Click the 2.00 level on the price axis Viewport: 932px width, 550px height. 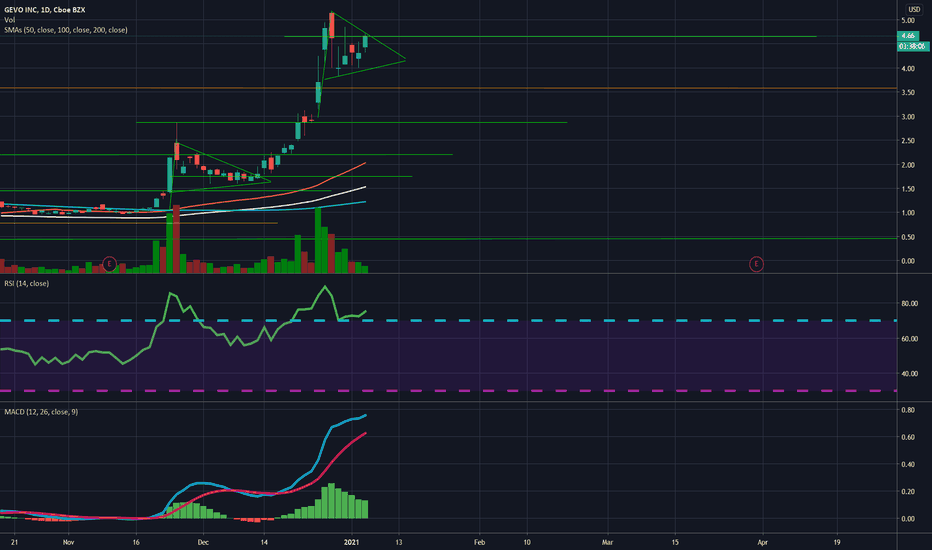pos(908,165)
